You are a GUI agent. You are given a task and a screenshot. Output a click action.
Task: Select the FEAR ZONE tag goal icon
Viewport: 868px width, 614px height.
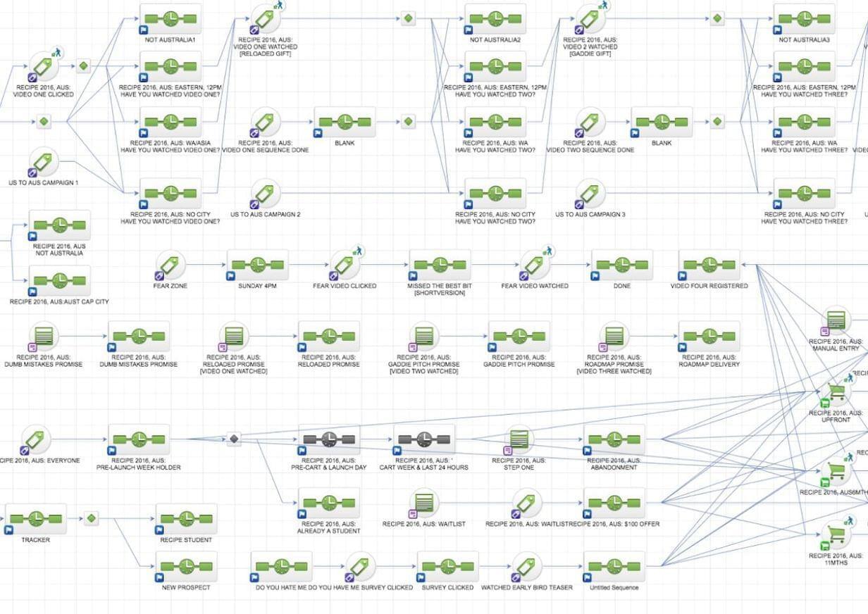point(170,265)
